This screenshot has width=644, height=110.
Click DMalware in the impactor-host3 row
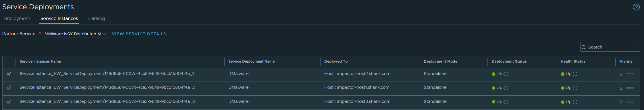click(x=238, y=101)
